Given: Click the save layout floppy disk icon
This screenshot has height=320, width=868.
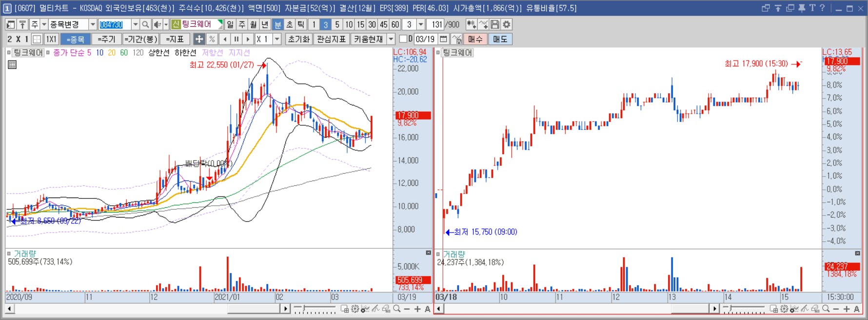Looking at the screenshot, I should point(495,24).
